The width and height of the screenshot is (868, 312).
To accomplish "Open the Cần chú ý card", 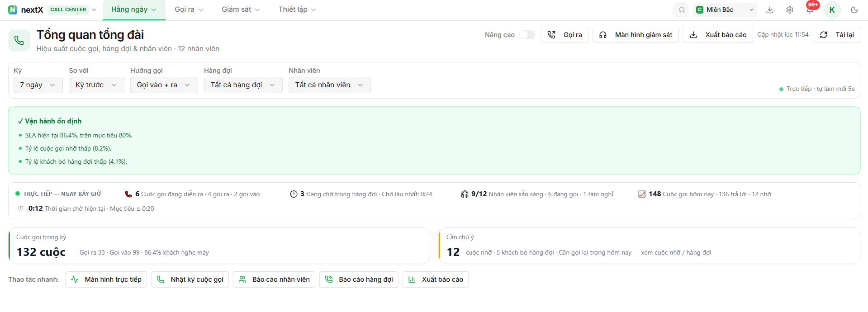I will coord(649,245).
